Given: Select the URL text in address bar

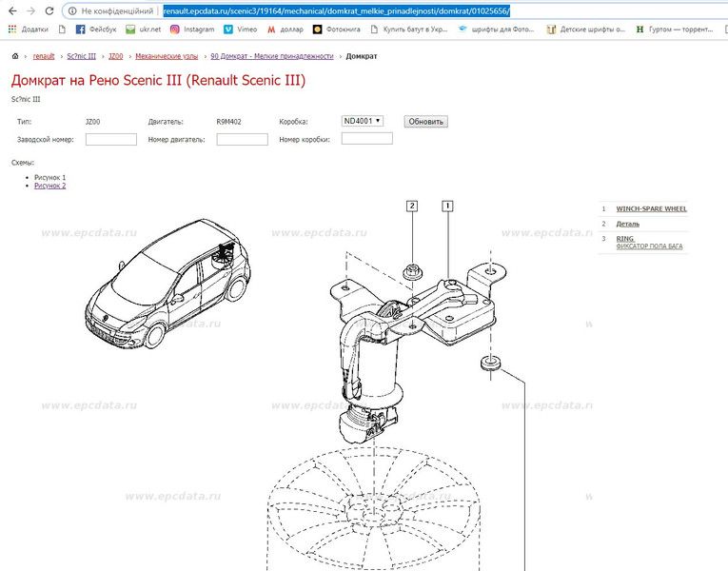Looking at the screenshot, I should point(337,10).
